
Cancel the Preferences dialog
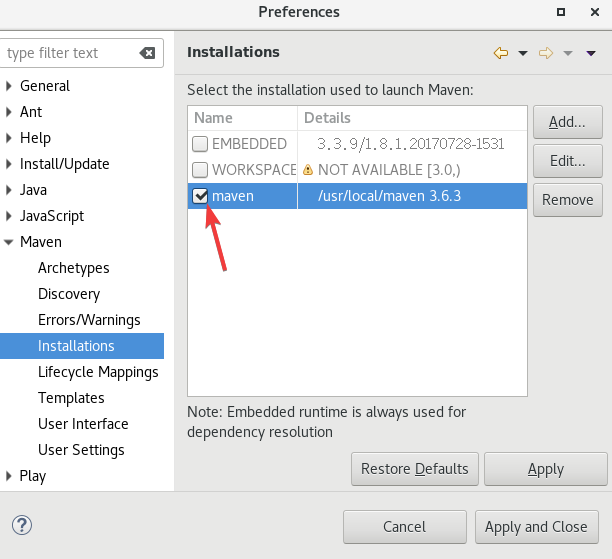(x=405, y=527)
